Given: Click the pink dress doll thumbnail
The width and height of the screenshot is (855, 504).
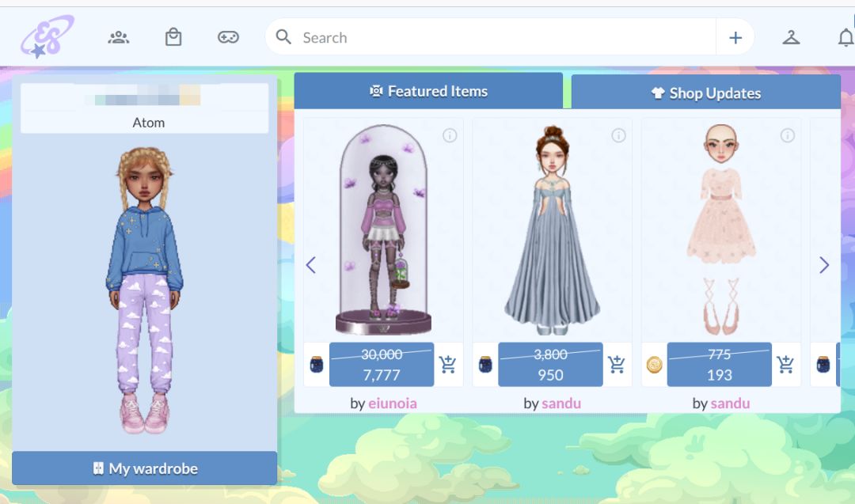Looking at the screenshot, I should 721,229.
